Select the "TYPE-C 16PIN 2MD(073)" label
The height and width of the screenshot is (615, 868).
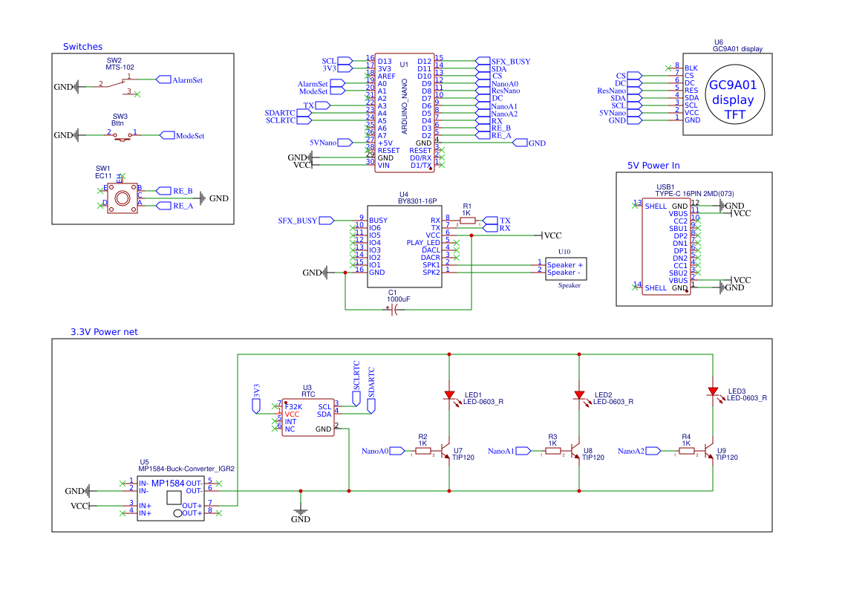[695, 194]
